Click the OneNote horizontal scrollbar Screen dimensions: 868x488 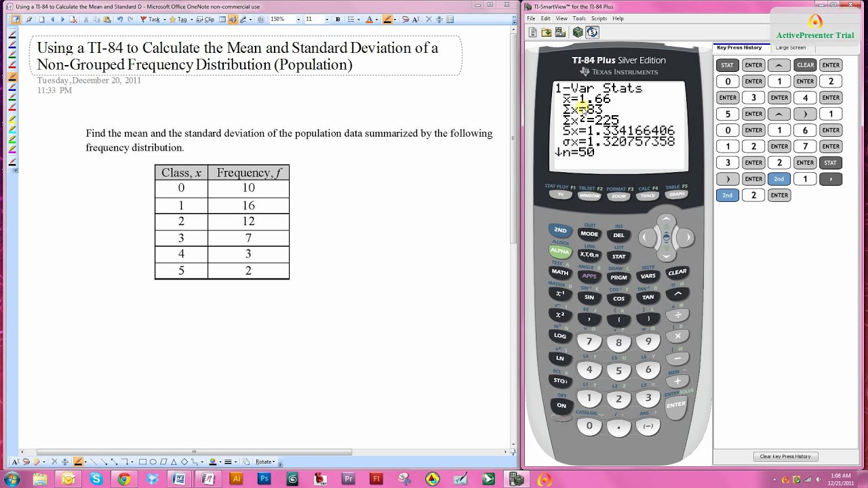coord(195,451)
